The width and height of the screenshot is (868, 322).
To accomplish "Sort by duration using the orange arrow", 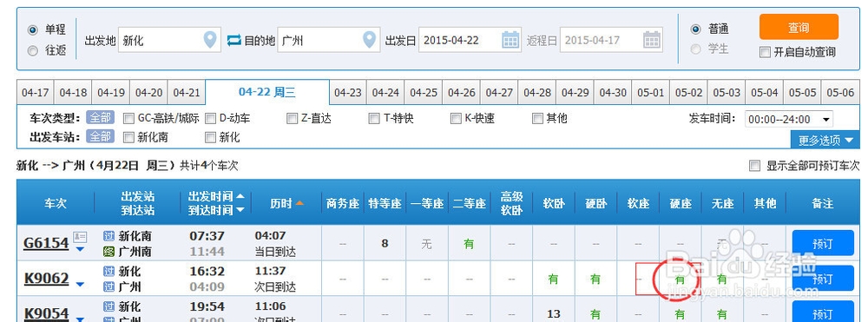I will point(299,203).
